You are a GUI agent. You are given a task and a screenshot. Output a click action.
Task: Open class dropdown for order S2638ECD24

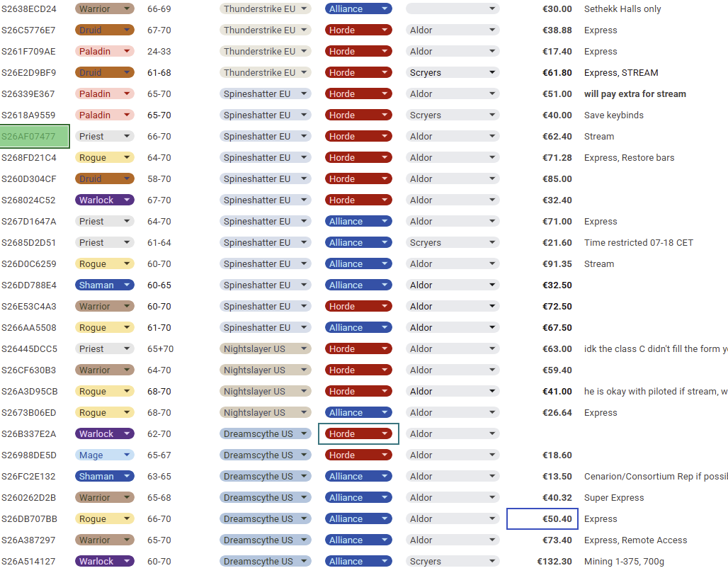pos(105,8)
